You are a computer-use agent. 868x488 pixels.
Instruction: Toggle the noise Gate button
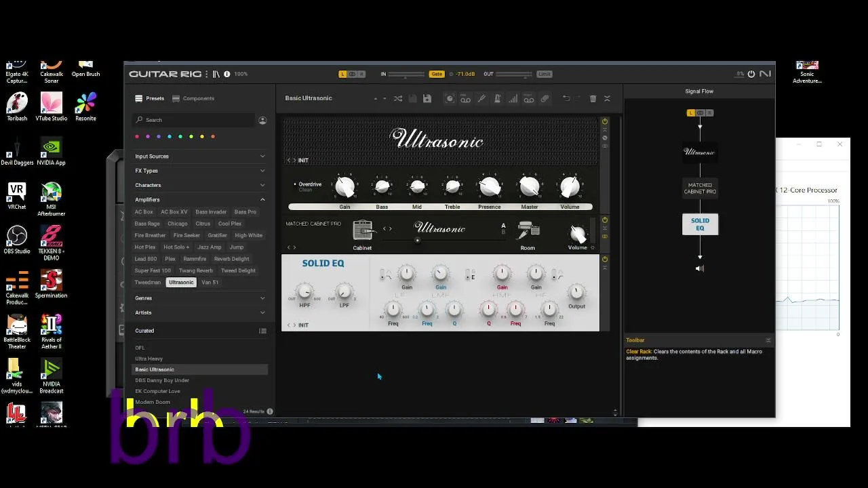(x=437, y=74)
